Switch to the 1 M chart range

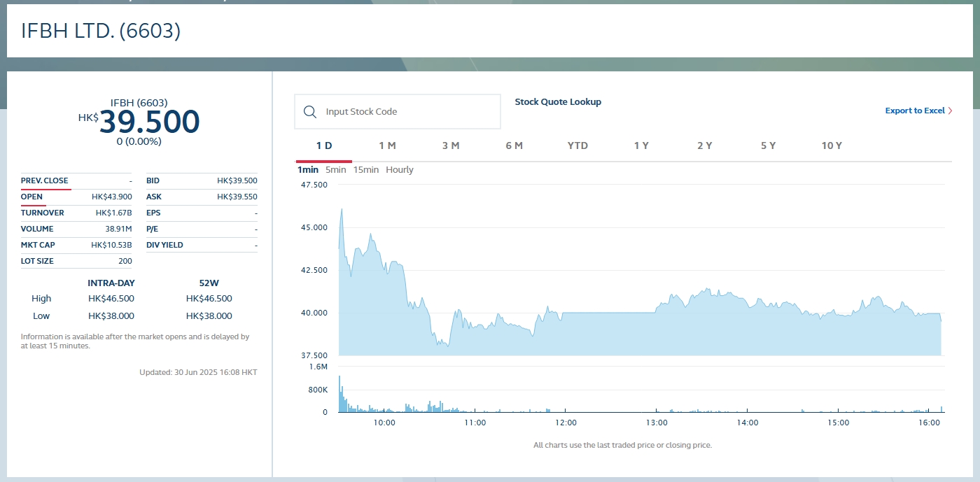[x=387, y=146]
